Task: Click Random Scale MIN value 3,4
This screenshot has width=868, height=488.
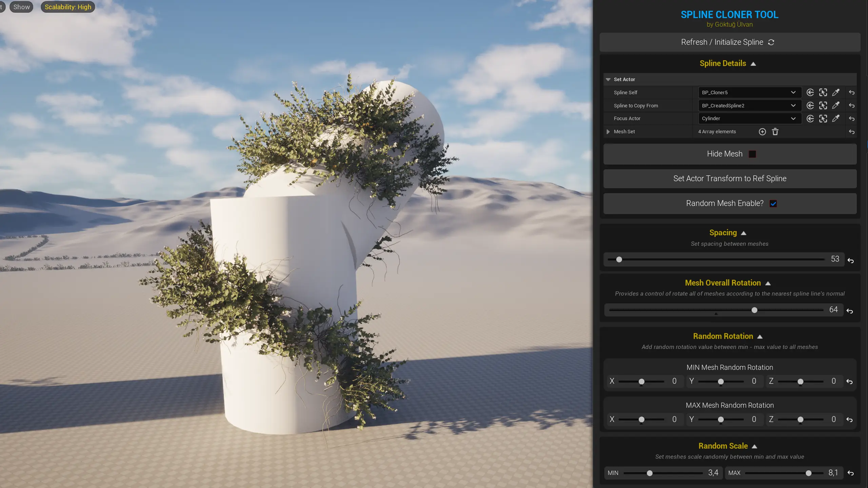Action: [713, 472]
